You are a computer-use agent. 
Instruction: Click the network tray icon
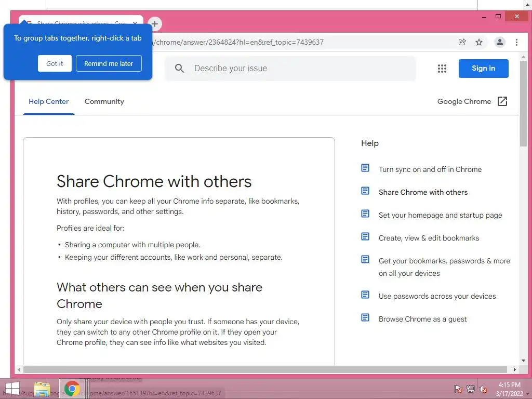[x=471, y=389]
